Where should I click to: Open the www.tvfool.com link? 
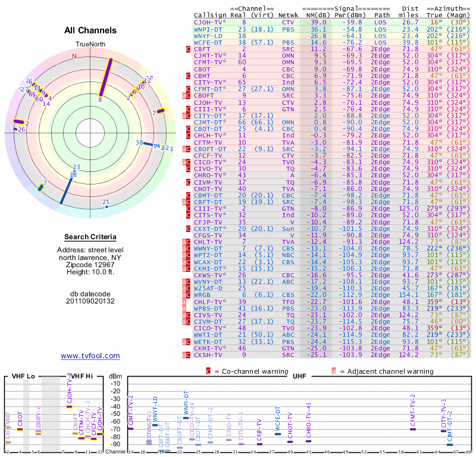(90, 356)
